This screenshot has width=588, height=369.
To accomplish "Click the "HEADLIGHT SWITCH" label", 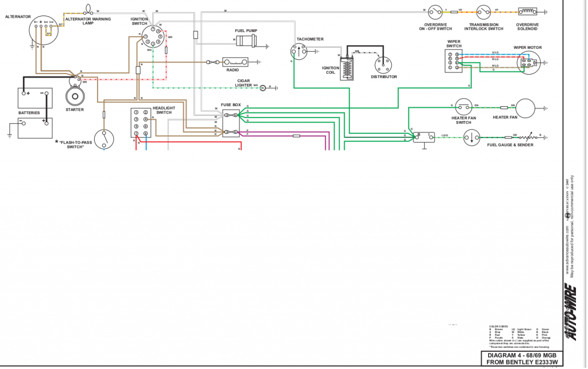I will (164, 110).
